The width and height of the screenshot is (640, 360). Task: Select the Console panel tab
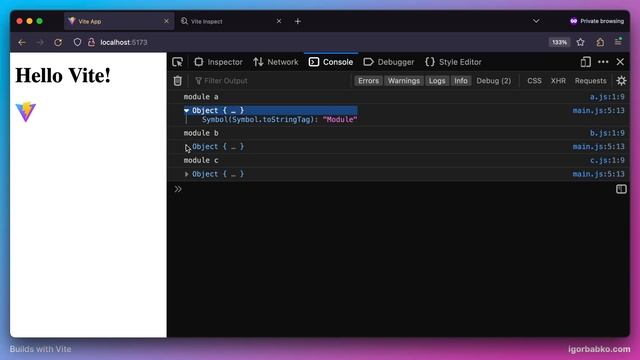[331, 62]
